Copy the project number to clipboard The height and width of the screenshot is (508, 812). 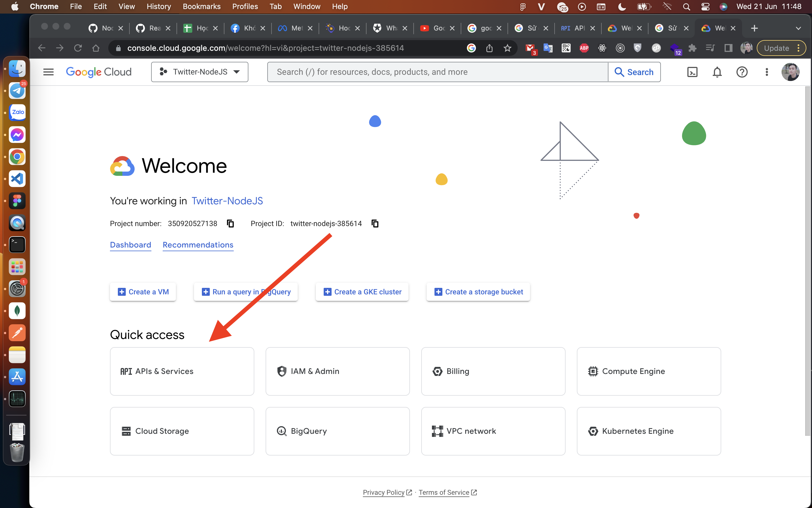point(230,224)
